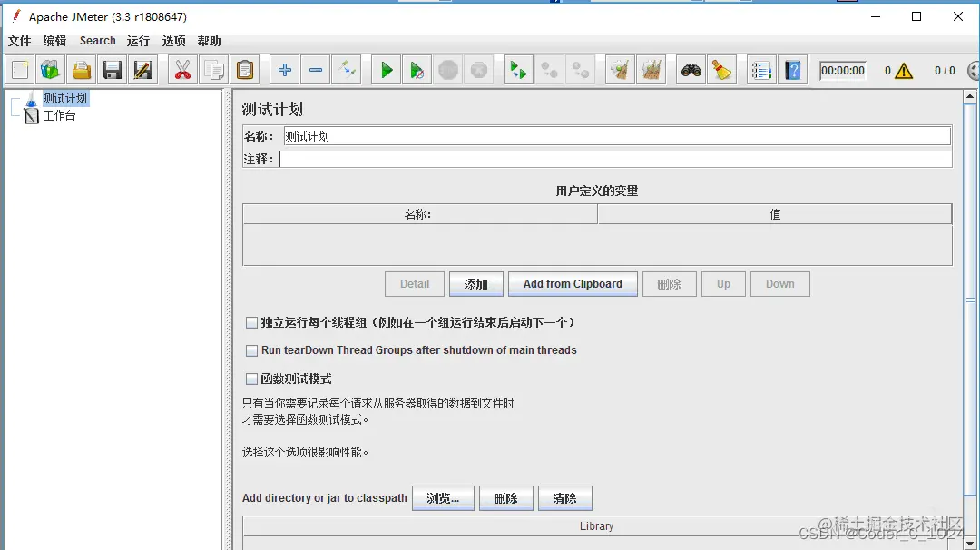Open the 运行 menu
This screenshot has width=980, height=550.
coord(138,41)
